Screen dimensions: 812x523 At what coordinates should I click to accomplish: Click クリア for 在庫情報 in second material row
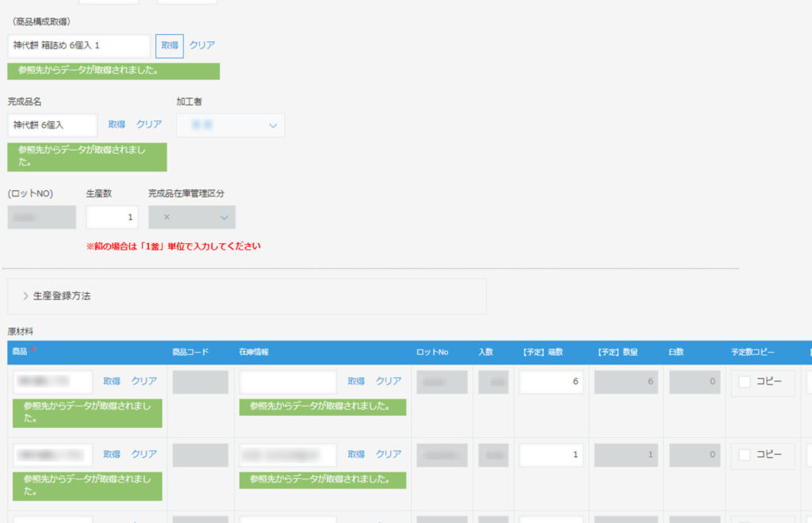click(x=389, y=454)
